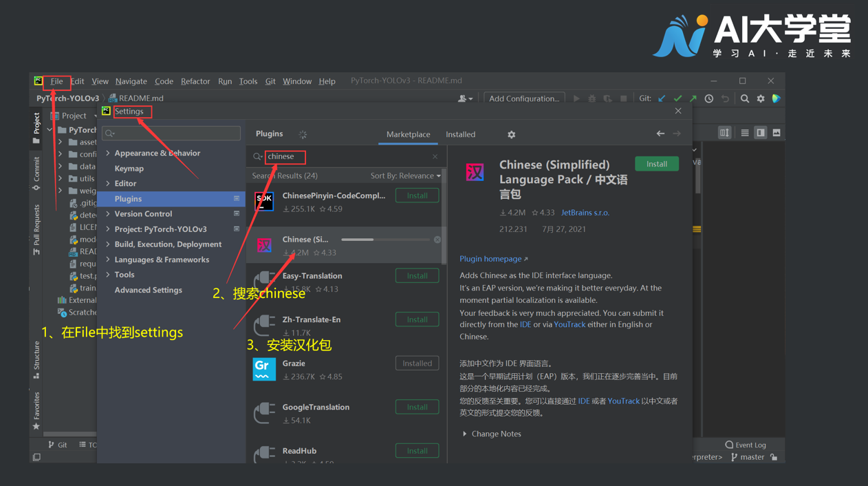The width and height of the screenshot is (868, 486).
Task: Expand the Tools settings section
Action: (108, 275)
